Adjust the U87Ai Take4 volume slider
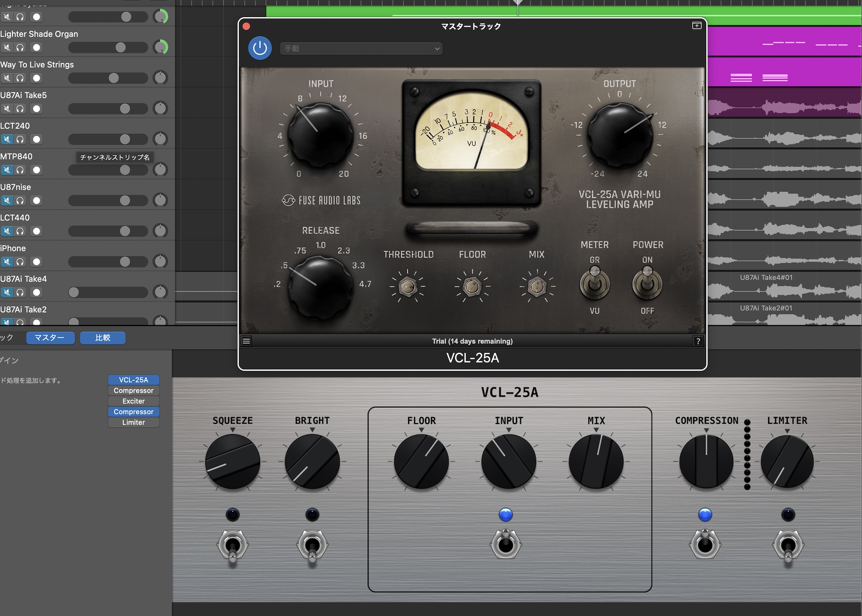862x616 pixels. click(108, 292)
